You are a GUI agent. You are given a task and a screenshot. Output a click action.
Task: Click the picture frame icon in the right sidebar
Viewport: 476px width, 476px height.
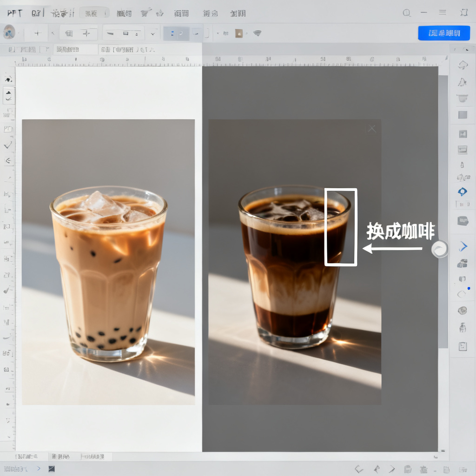pyautogui.click(x=463, y=134)
